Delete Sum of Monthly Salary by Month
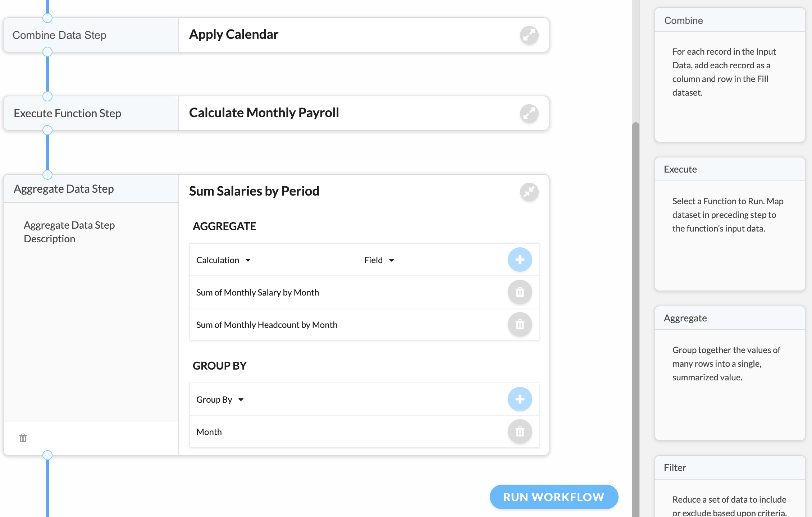Image resolution: width=812 pixels, height=517 pixels. 520,292
